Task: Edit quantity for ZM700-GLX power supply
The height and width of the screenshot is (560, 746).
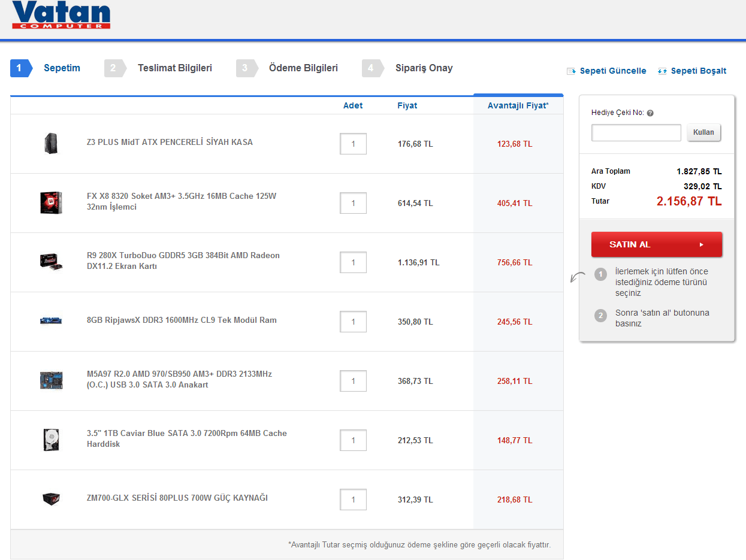Action: 353,500
